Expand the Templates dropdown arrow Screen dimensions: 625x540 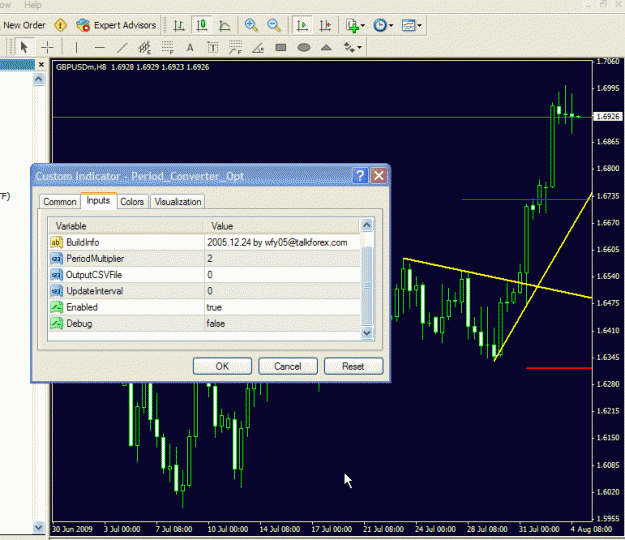tap(419, 26)
